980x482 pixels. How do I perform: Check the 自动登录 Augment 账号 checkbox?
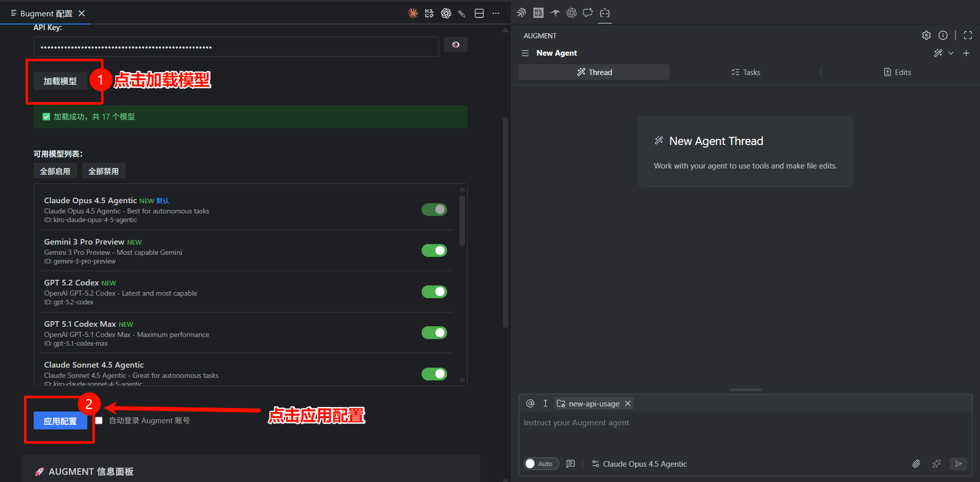pos(99,421)
